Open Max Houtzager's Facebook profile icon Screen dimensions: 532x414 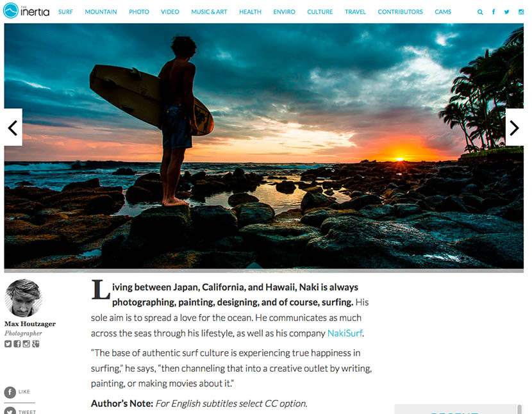coord(17,344)
